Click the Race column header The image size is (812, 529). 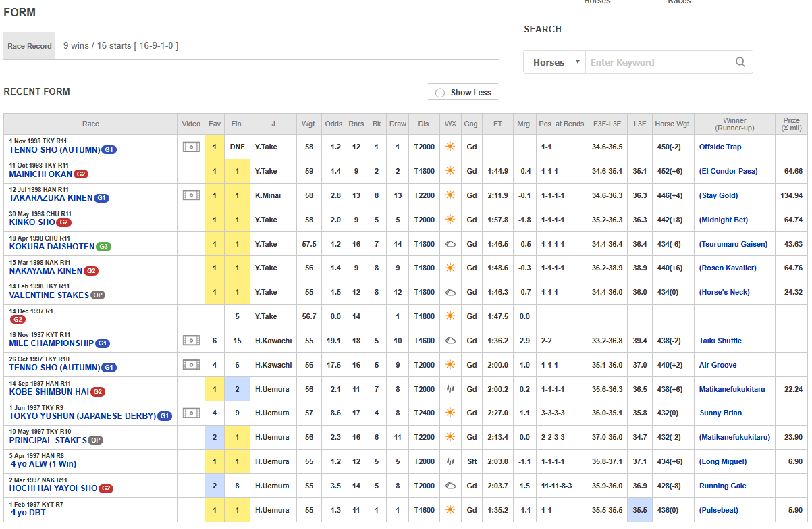pyautogui.click(x=90, y=124)
